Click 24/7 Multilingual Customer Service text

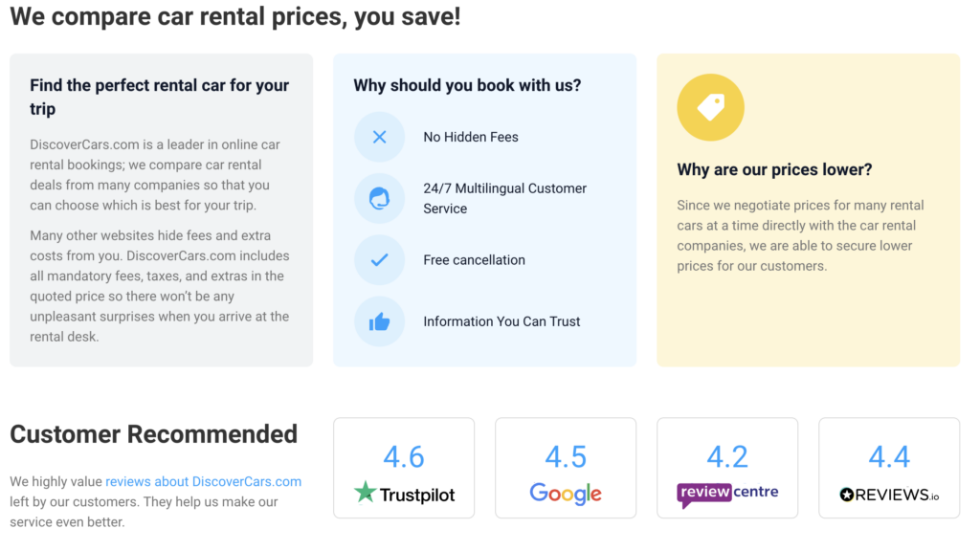point(505,199)
